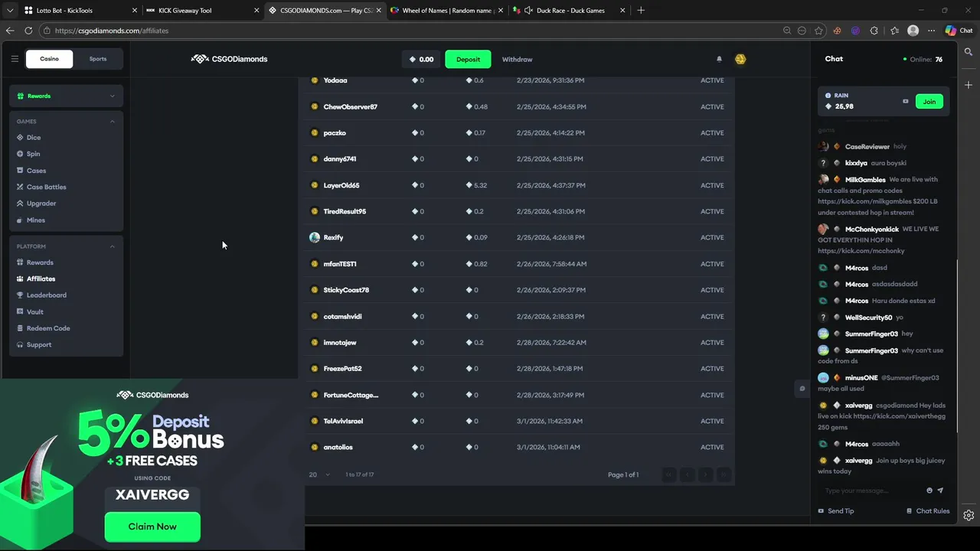Click the browser address bar

[413, 31]
